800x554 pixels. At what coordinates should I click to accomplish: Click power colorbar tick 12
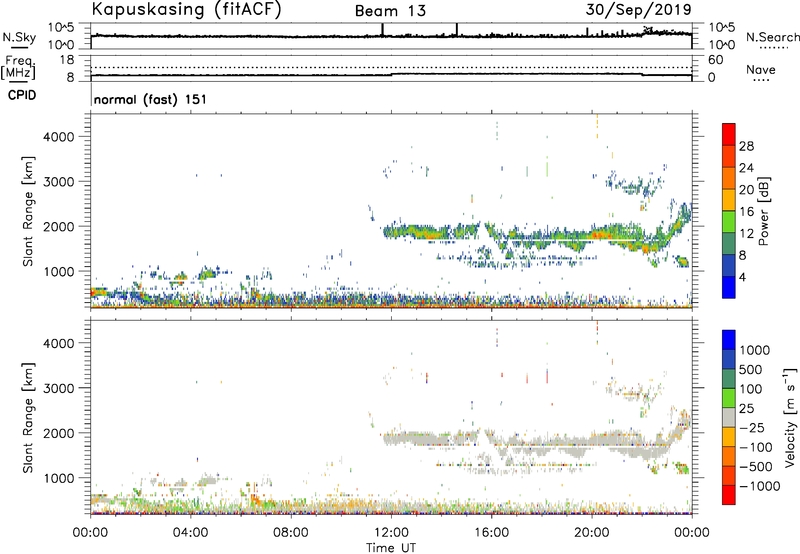point(746,234)
